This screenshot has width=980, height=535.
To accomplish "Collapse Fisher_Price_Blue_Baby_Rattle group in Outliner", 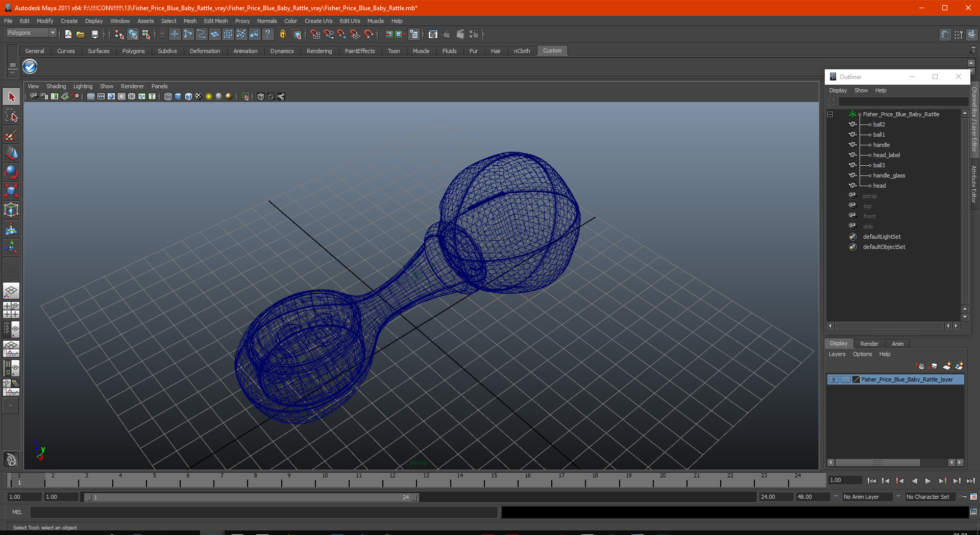I will coord(830,114).
